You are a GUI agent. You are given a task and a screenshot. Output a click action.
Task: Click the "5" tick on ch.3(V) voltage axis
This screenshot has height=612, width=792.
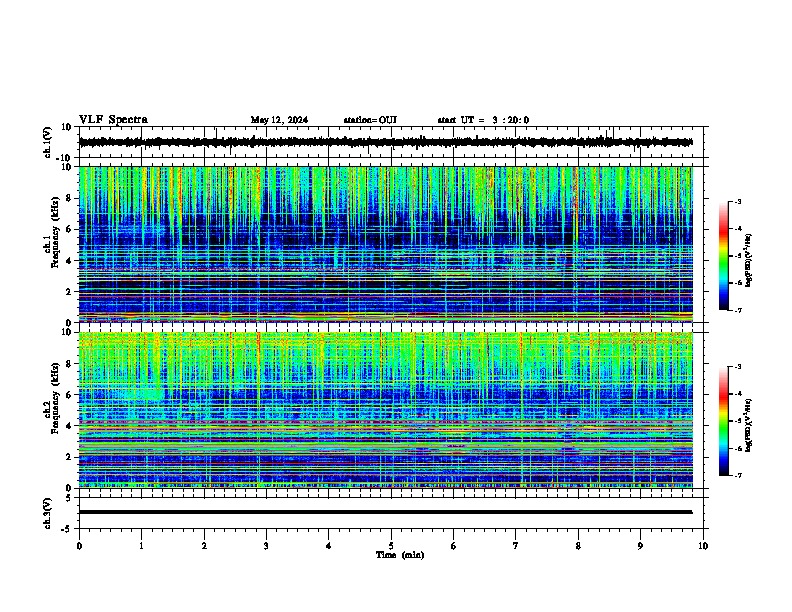70,497
